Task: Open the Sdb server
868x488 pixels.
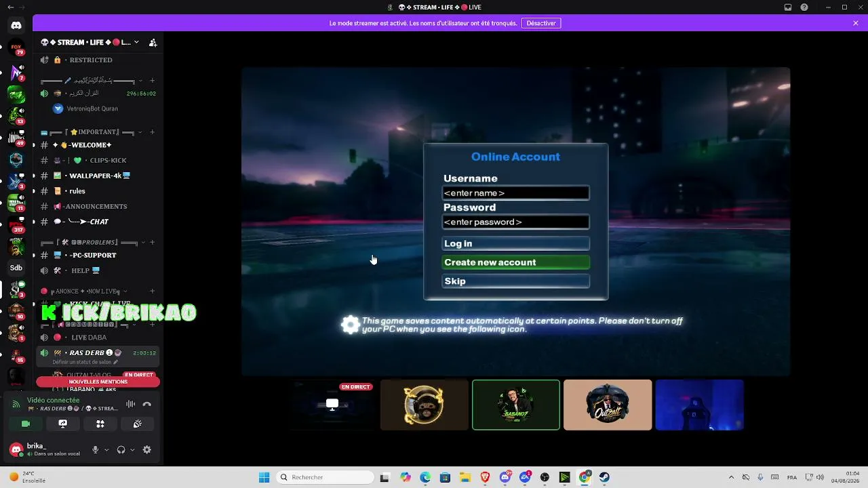Action: coord(16,268)
